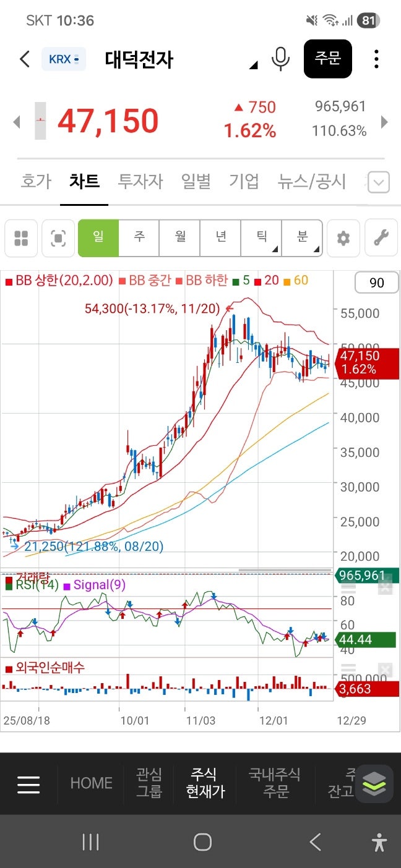
Task: Open chart settings gear icon
Action: [343, 238]
